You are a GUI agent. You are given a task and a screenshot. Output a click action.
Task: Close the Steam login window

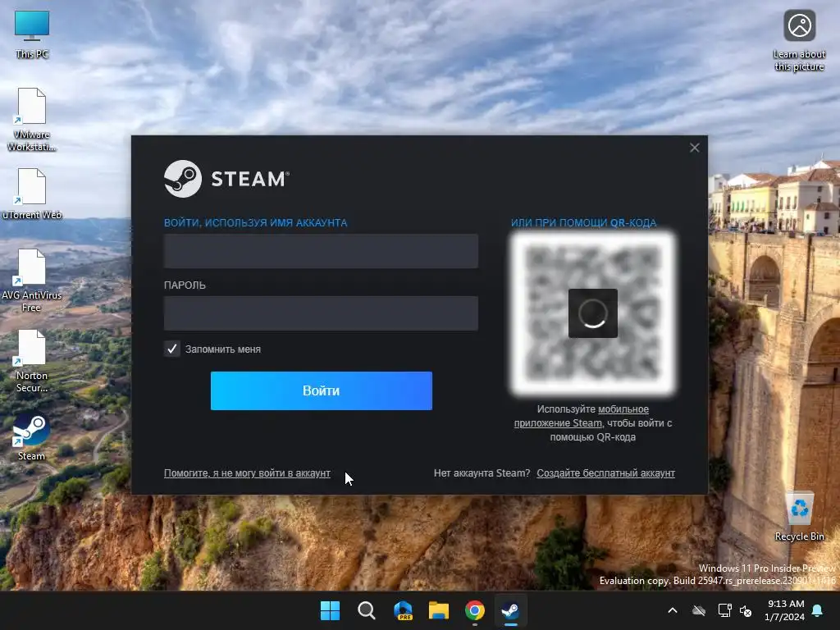click(x=694, y=148)
